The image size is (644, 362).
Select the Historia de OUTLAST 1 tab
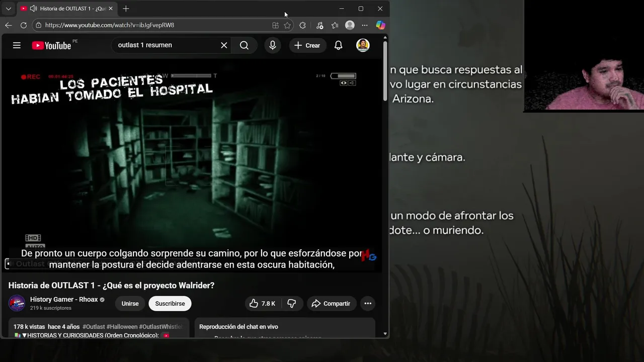coord(67,9)
